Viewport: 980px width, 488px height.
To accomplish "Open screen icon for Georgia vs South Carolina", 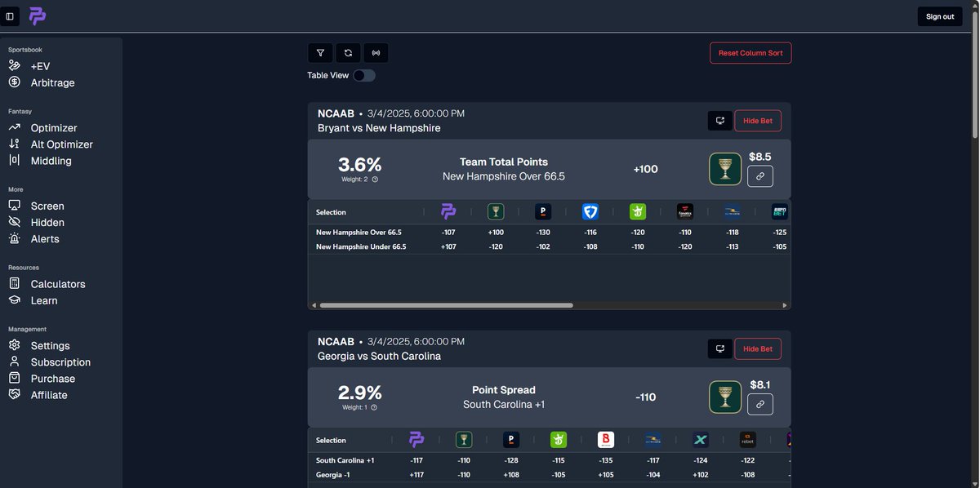I will tap(719, 349).
